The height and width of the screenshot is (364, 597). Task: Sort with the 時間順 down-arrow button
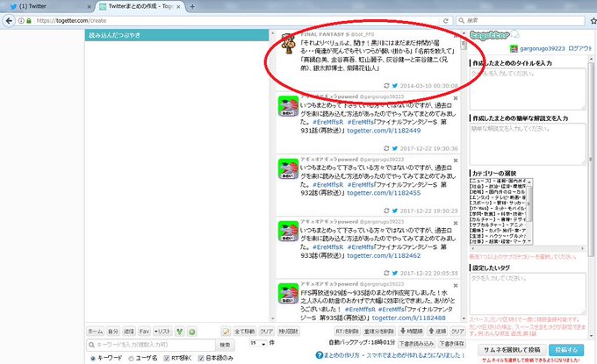pos(411,332)
